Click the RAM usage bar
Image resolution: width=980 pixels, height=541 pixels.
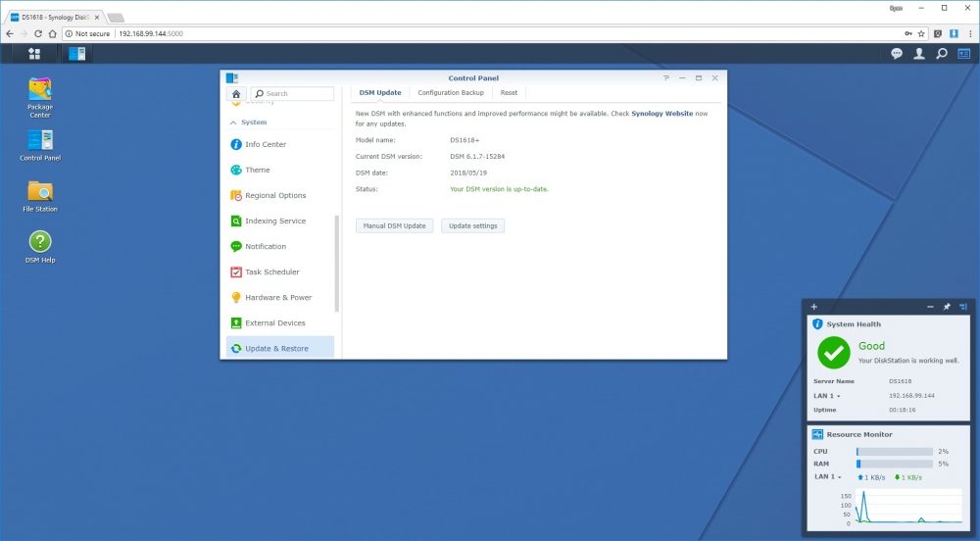pos(895,464)
